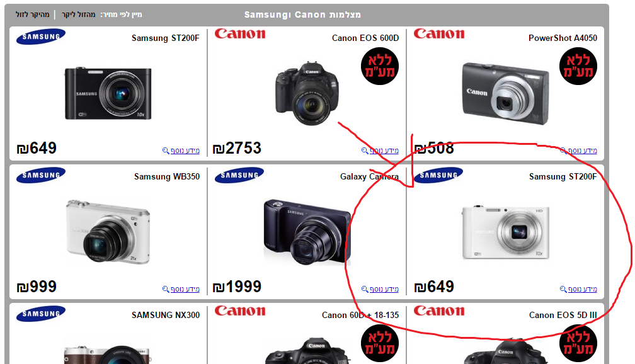
Task: Click the Samsung logo above ST200F black camera
Action: pos(40,37)
